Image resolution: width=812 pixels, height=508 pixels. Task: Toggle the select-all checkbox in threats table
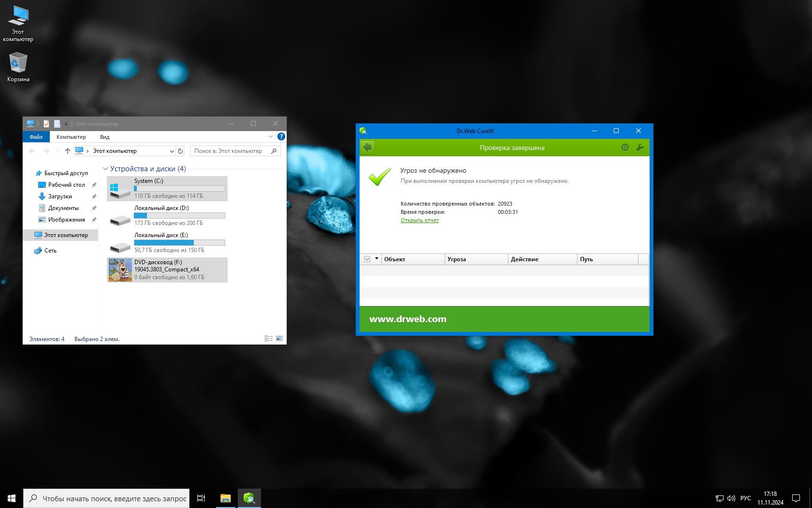[367, 259]
